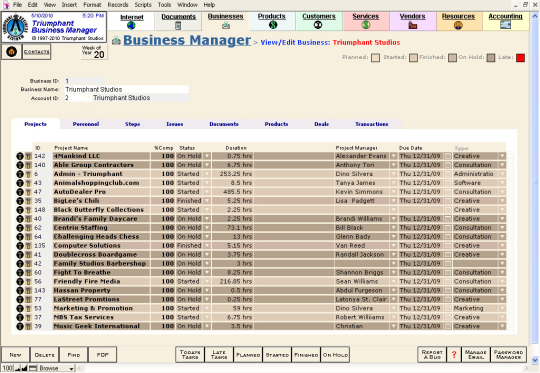Click the Manage Email button

476,354
